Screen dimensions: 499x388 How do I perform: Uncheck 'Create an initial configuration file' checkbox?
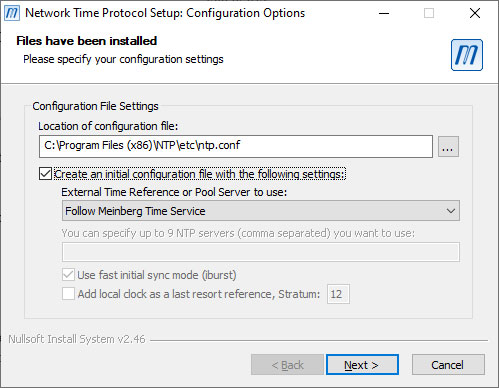(x=45, y=174)
